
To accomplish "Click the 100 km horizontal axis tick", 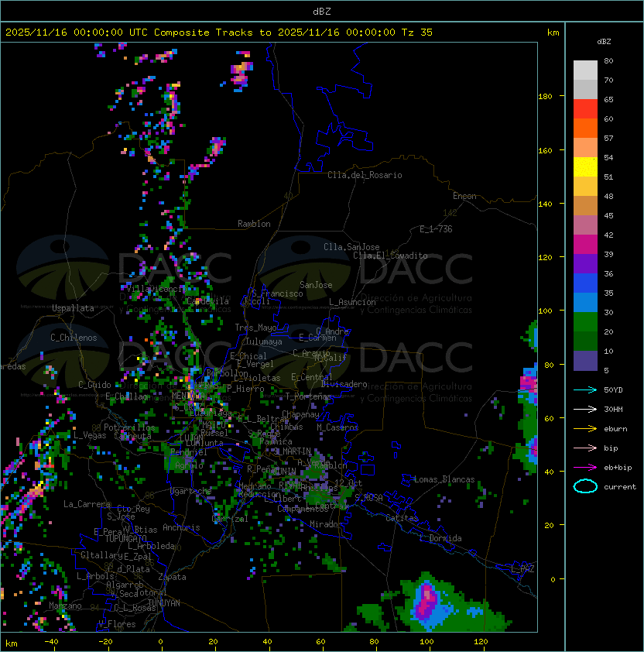I will pyautogui.click(x=427, y=642).
